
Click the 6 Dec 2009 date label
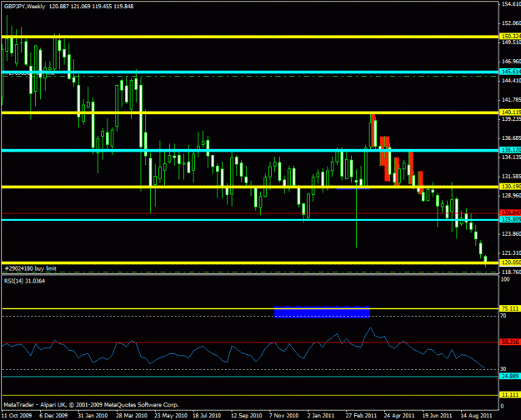(x=53, y=415)
